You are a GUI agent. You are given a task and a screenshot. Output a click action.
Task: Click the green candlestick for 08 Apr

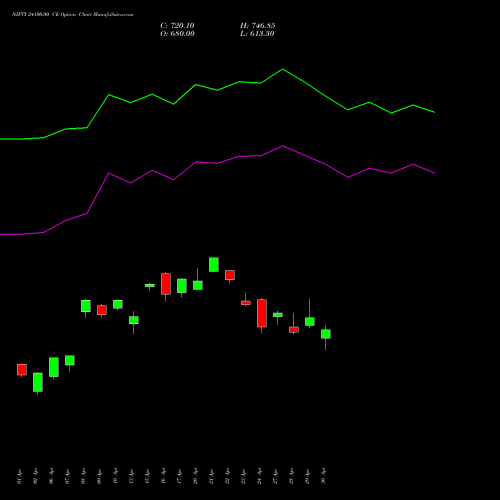click(x=86, y=306)
